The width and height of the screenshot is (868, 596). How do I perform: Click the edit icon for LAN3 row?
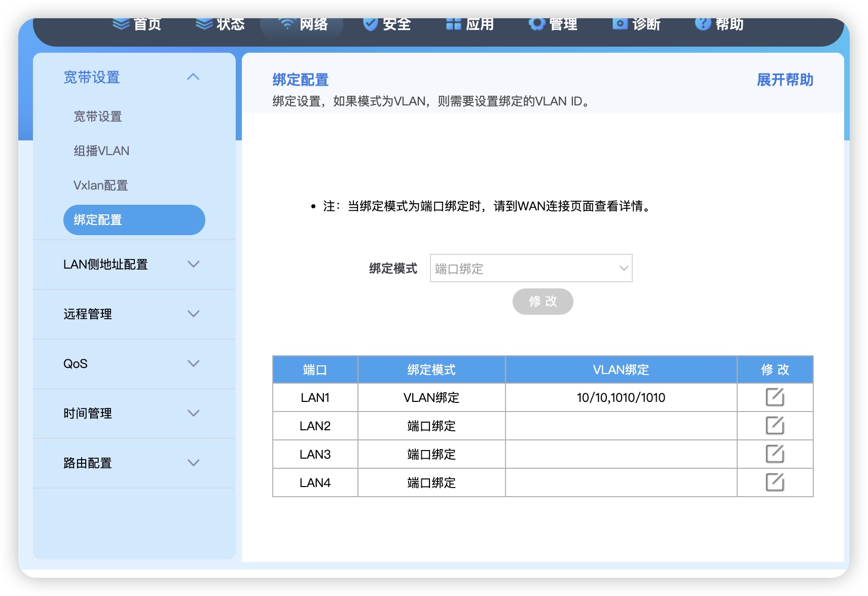775,454
